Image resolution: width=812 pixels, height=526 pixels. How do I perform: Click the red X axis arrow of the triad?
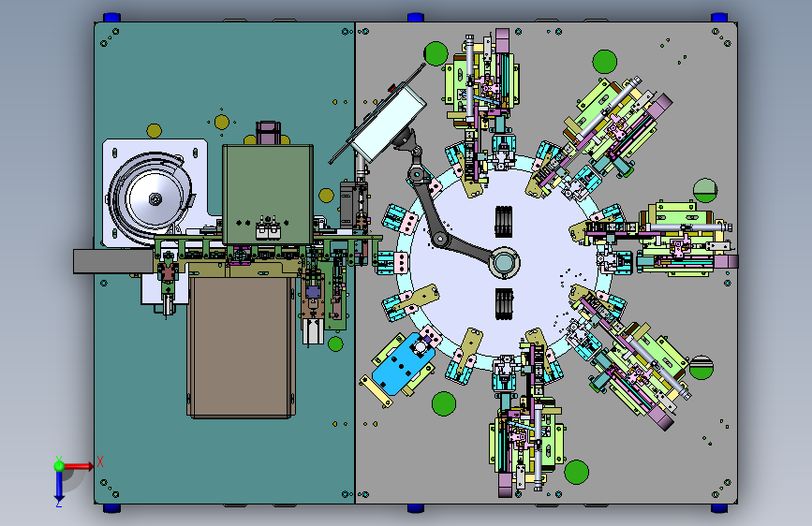(79, 466)
